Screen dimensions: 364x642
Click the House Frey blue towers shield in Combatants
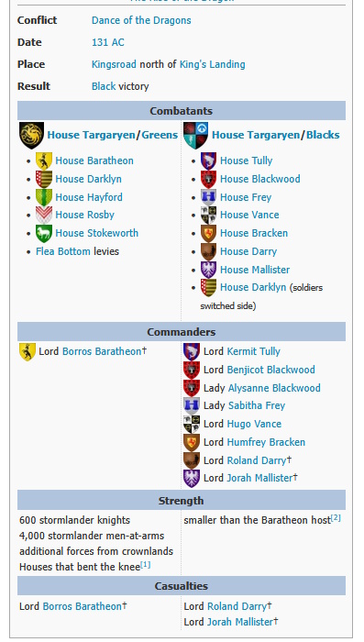tap(208, 197)
